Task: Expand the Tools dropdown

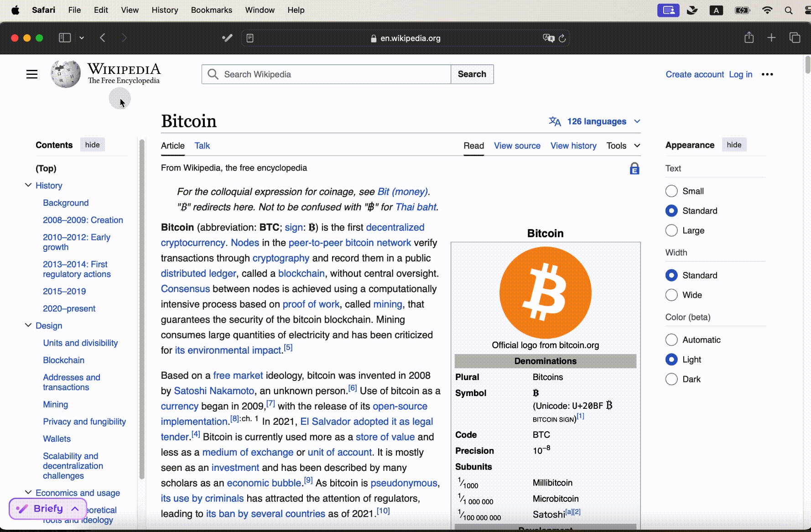Action: pos(623,146)
